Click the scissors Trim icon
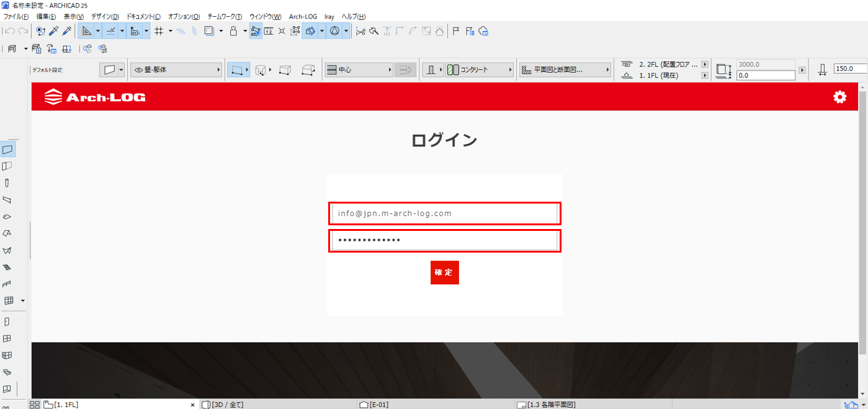 tap(360, 31)
